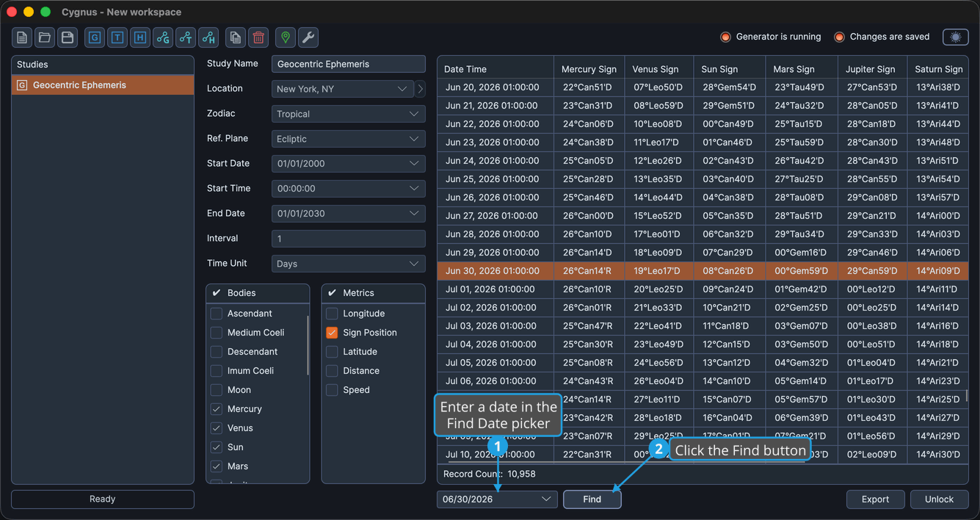
Task: Click the Interval input field
Action: [x=349, y=239]
